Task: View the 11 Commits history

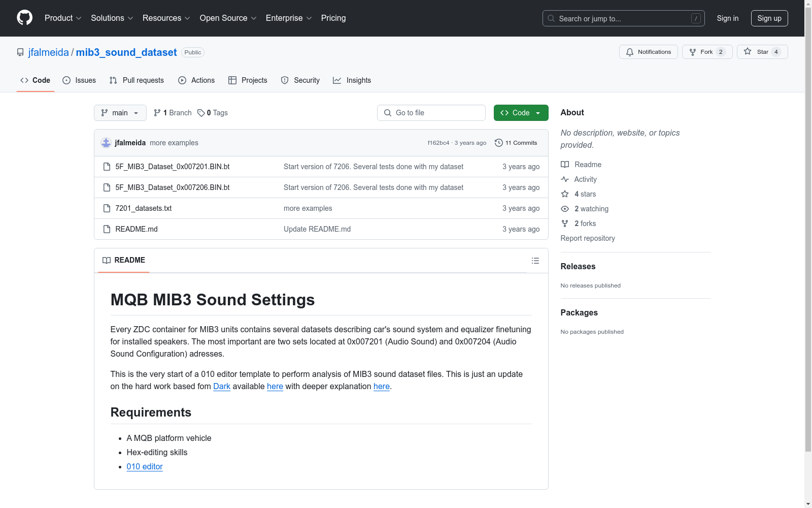Action: 516,143
